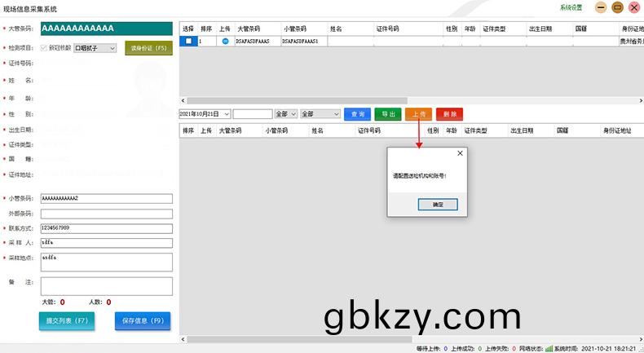Tick the selection checkbox in row 1
644x353 pixels.
[x=188, y=41]
